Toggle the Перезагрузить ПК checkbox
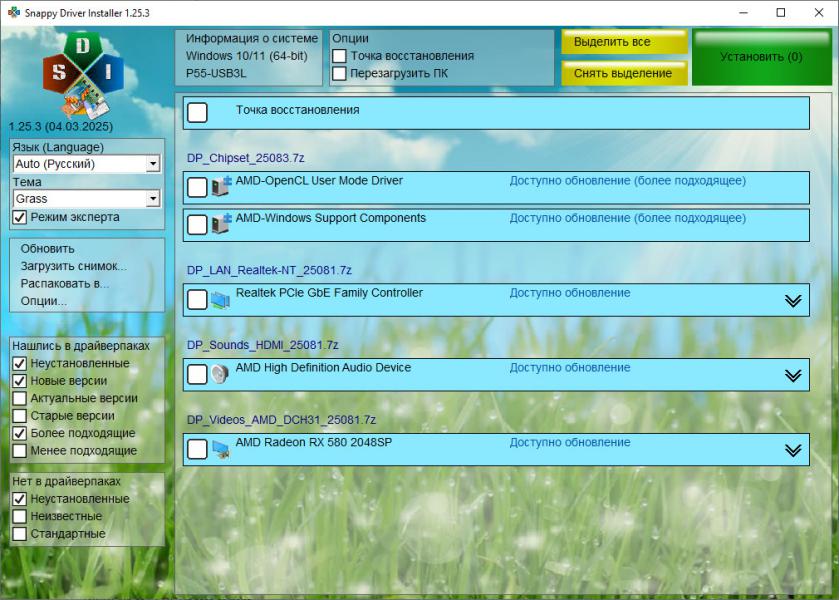This screenshot has height=600, width=839. pyautogui.click(x=340, y=73)
